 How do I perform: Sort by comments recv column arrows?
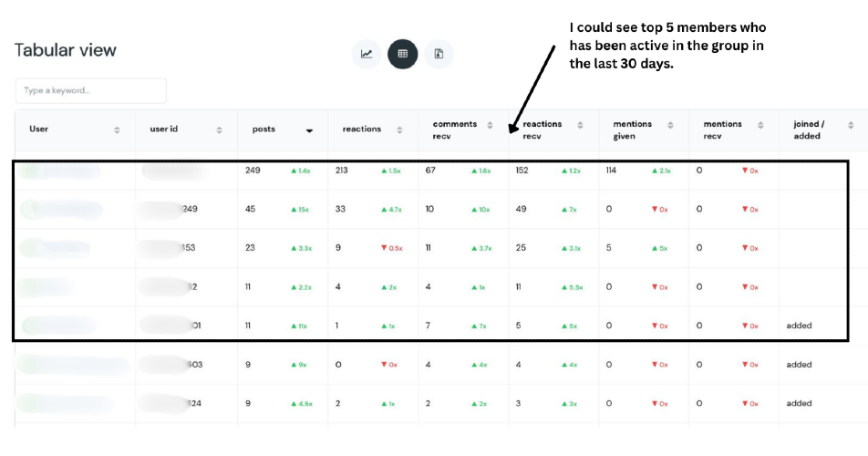coord(490,125)
